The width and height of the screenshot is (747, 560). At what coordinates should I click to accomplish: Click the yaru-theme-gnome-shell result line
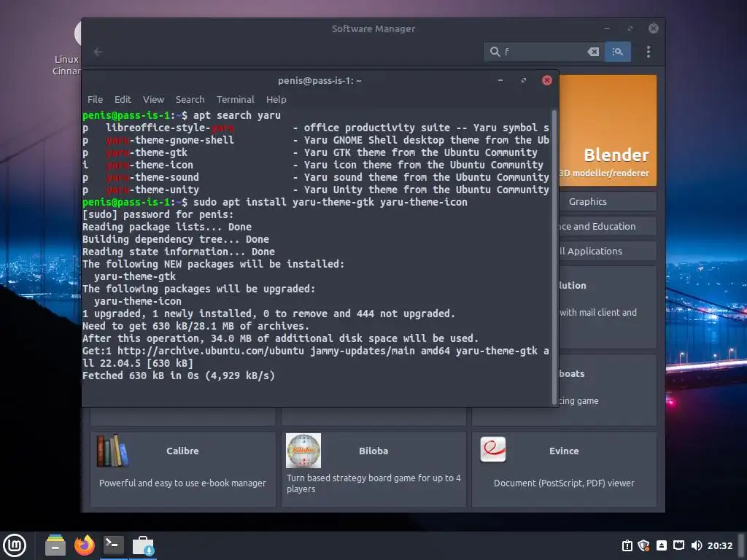[x=315, y=140]
